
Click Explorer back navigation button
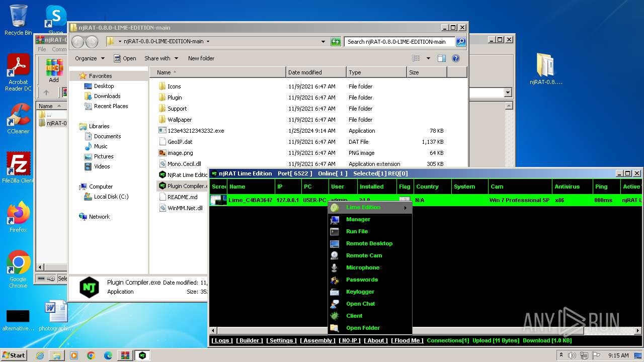pyautogui.click(x=78, y=42)
